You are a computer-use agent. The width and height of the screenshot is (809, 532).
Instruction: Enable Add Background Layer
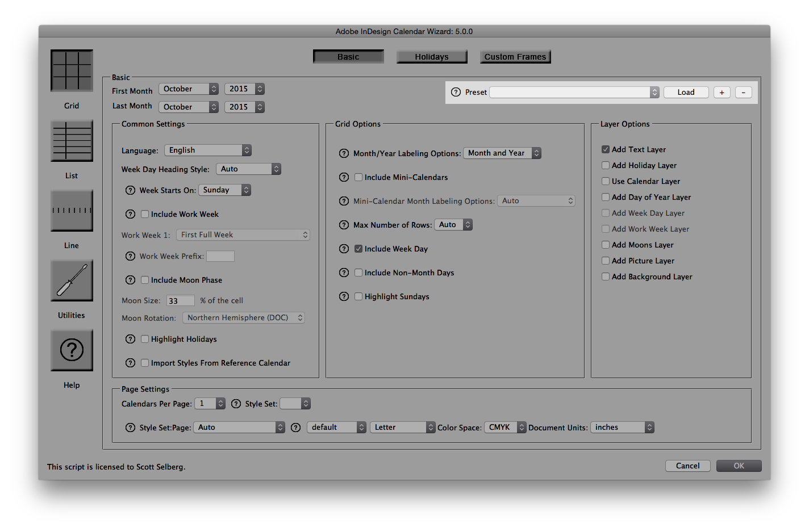(606, 277)
